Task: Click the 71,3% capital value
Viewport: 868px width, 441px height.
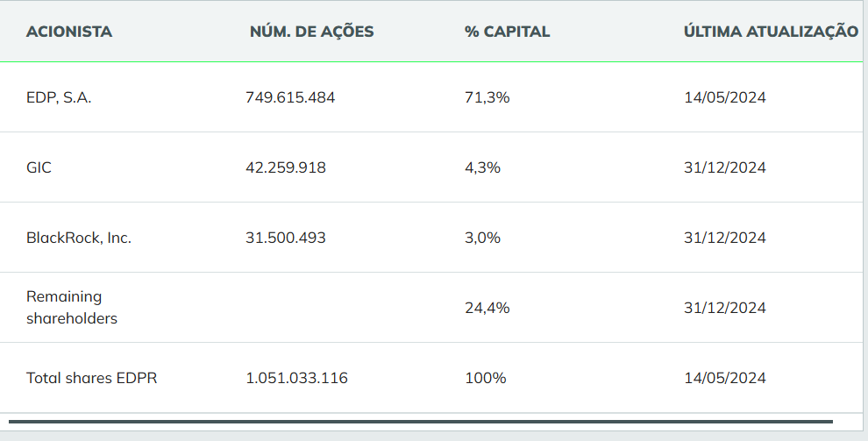Action: pyautogui.click(x=487, y=97)
